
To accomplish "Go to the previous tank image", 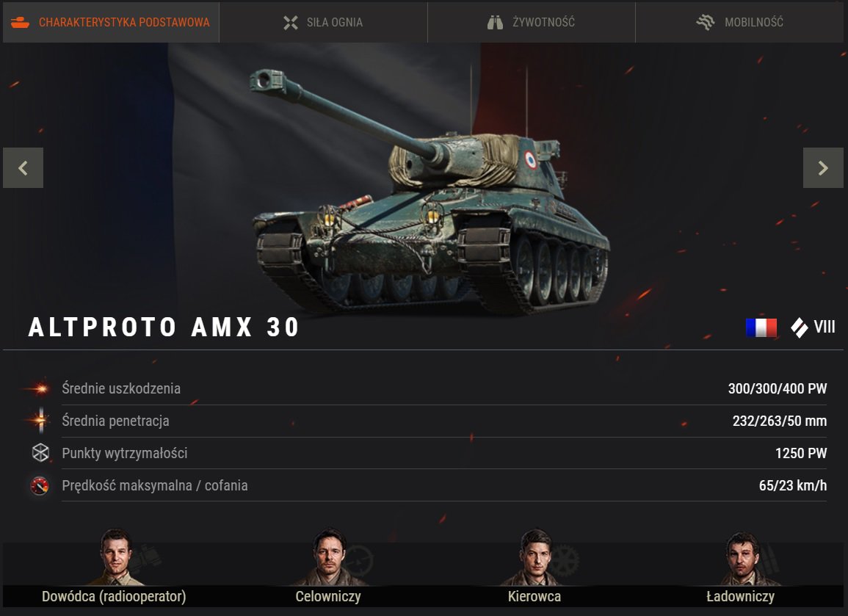I will (23, 167).
